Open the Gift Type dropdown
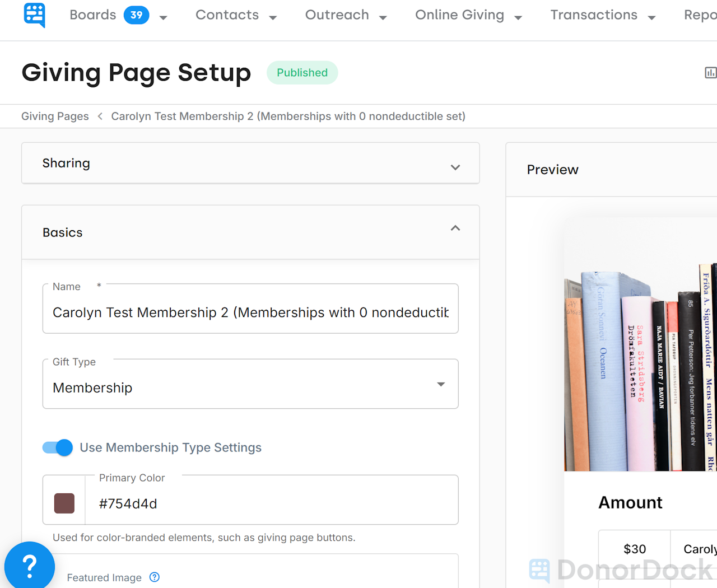Screen dimensions: 717x588 pyautogui.click(x=441, y=384)
